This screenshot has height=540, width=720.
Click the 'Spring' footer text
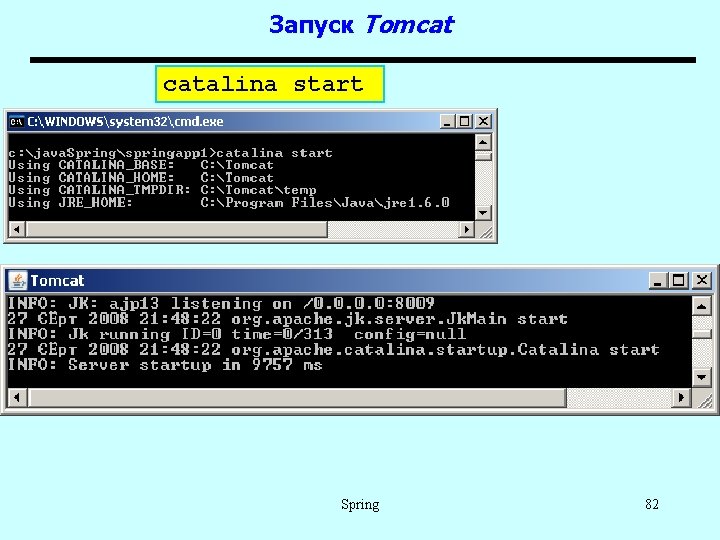tap(360, 504)
